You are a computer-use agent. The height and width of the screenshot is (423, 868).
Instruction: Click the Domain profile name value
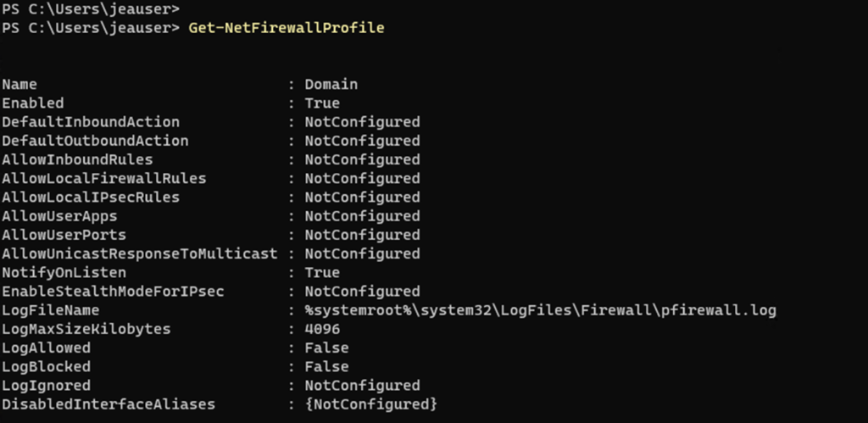pyautogui.click(x=331, y=85)
